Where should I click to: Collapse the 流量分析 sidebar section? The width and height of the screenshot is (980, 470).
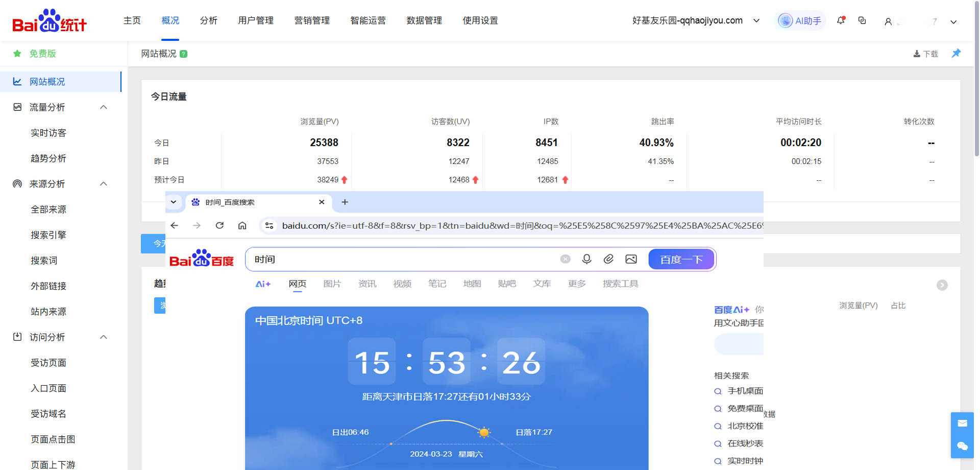(104, 107)
